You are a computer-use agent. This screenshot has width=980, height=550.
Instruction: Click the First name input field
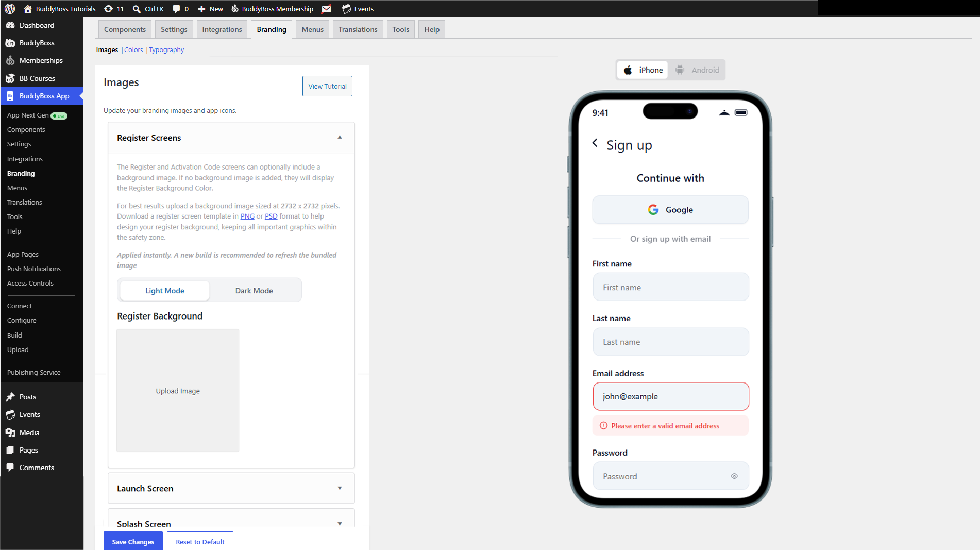[x=670, y=287]
